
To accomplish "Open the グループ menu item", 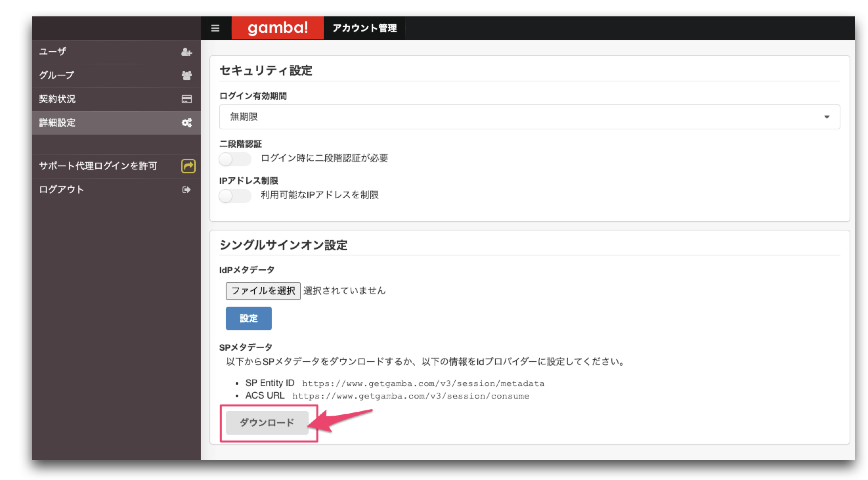I will (116, 76).
